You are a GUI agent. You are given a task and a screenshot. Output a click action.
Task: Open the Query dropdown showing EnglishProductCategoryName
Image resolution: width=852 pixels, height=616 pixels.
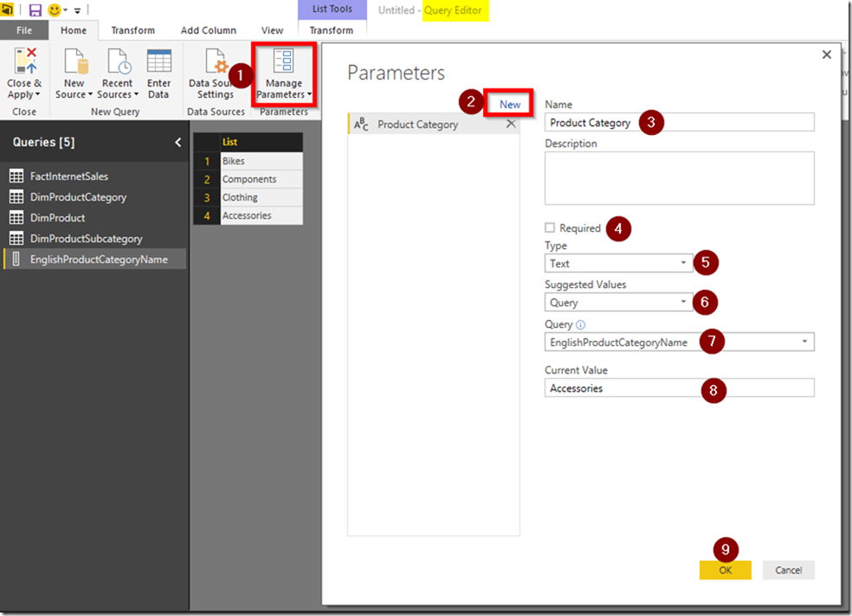(x=679, y=342)
